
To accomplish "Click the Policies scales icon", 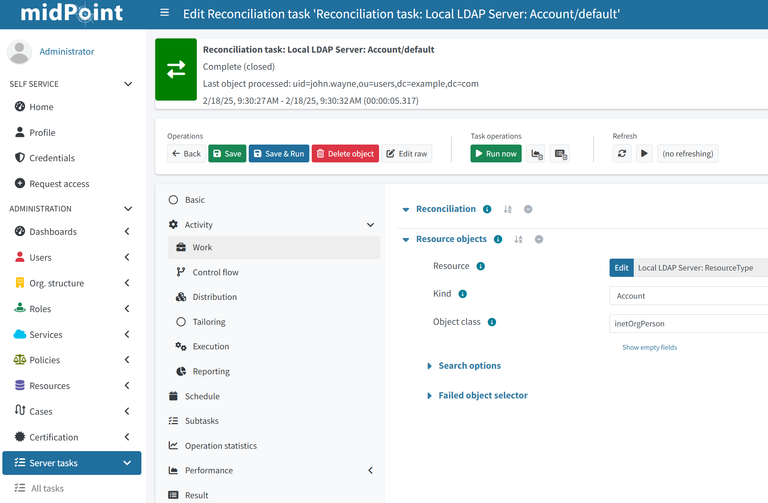I will [20, 359].
